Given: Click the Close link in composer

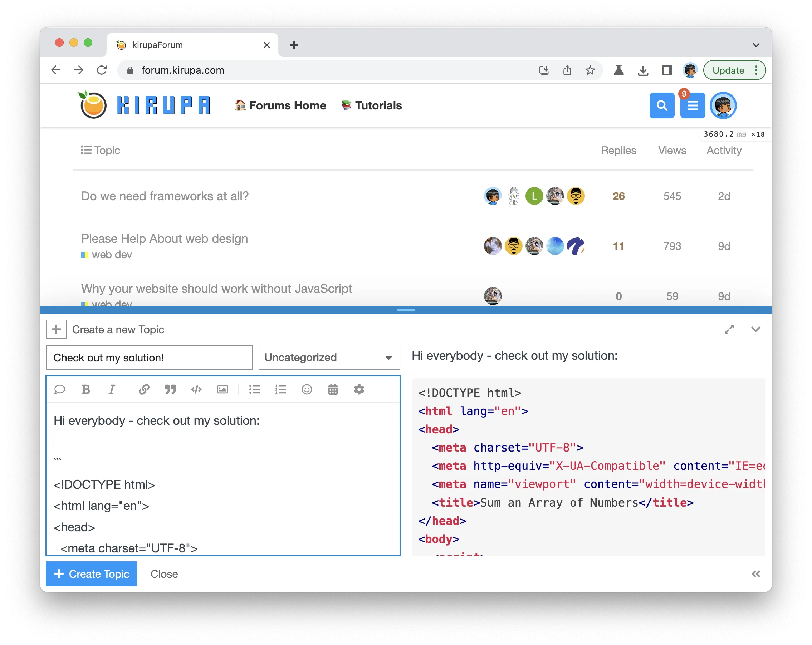Looking at the screenshot, I should pos(164,574).
